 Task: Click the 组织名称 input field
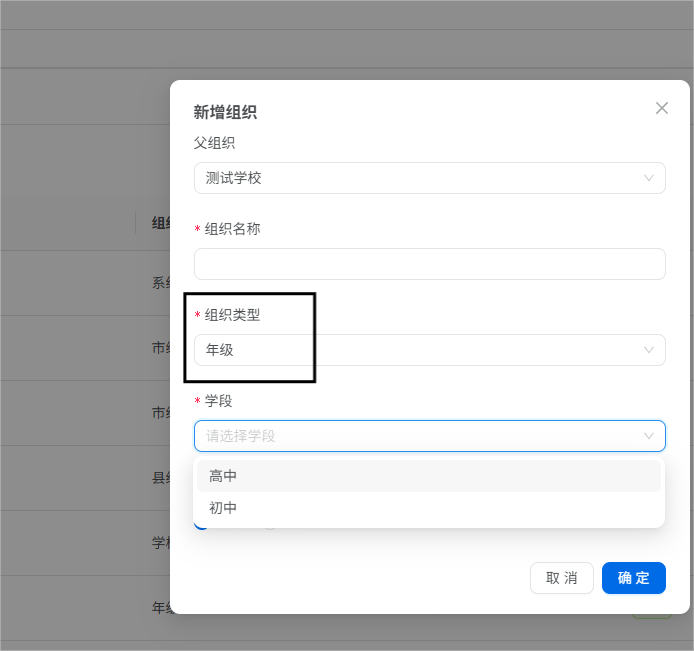[430, 264]
